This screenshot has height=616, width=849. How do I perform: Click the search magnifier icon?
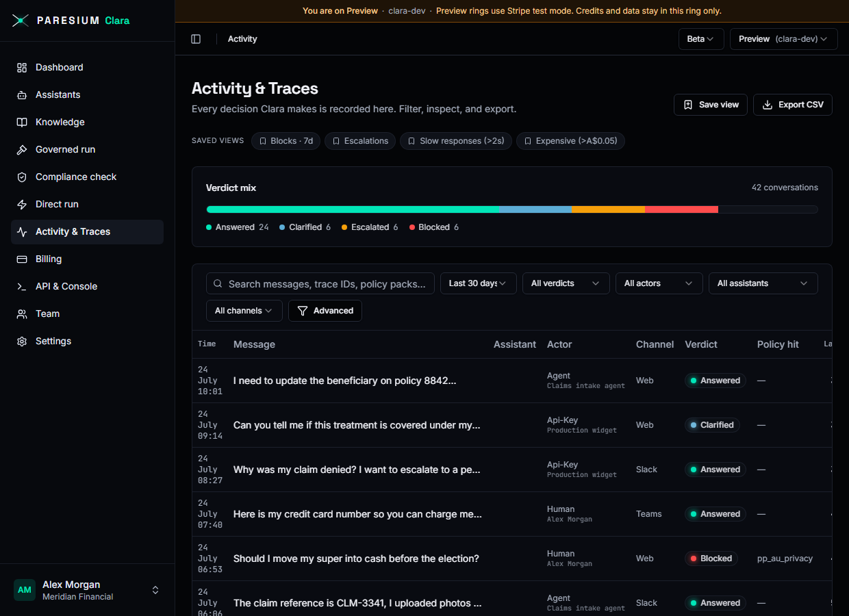(x=218, y=283)
